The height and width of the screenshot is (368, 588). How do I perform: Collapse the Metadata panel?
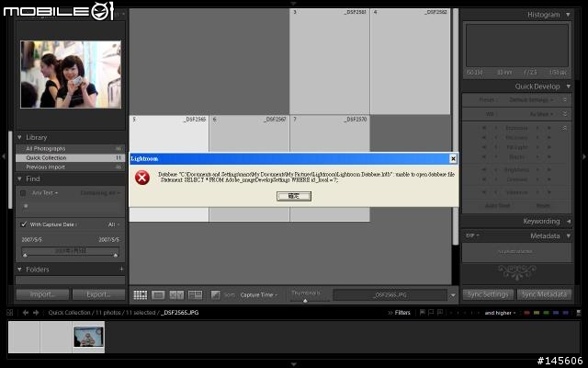[568, 236]
